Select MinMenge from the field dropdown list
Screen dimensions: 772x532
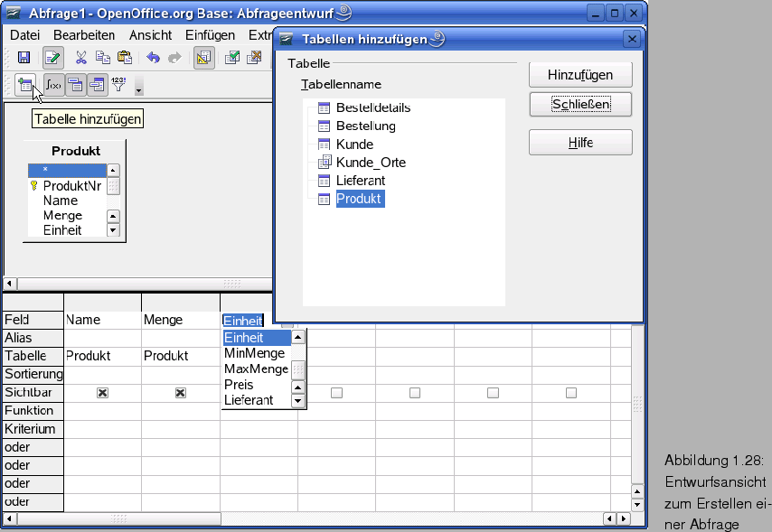tap(254, 353)
